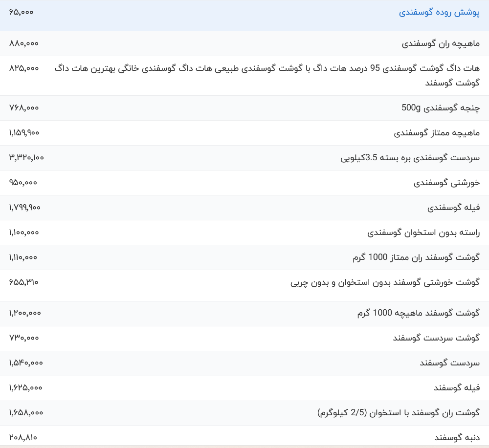Select the فیله گوسفندی item priced 1,799,900

453,208
